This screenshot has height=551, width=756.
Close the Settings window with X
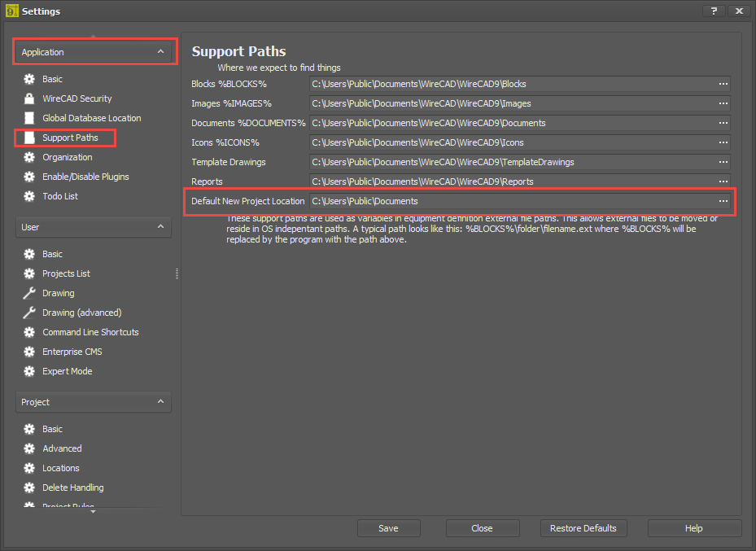tap(739, 11)
